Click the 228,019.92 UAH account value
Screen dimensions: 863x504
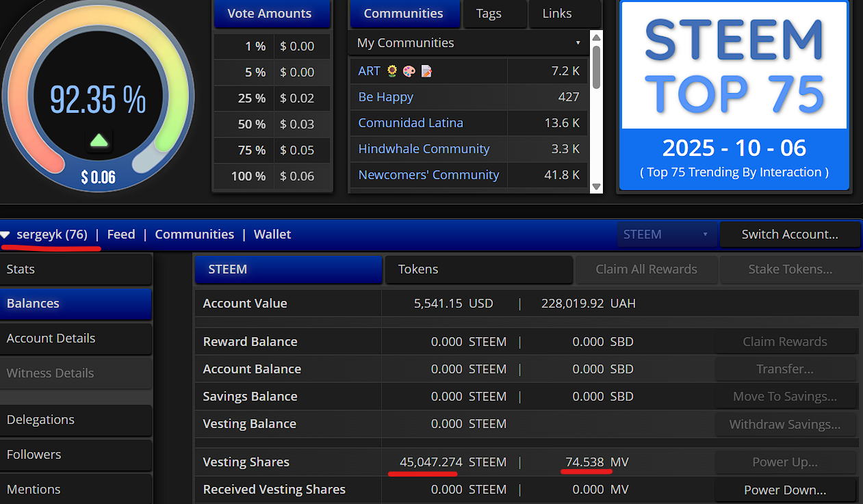click(588, 304)
